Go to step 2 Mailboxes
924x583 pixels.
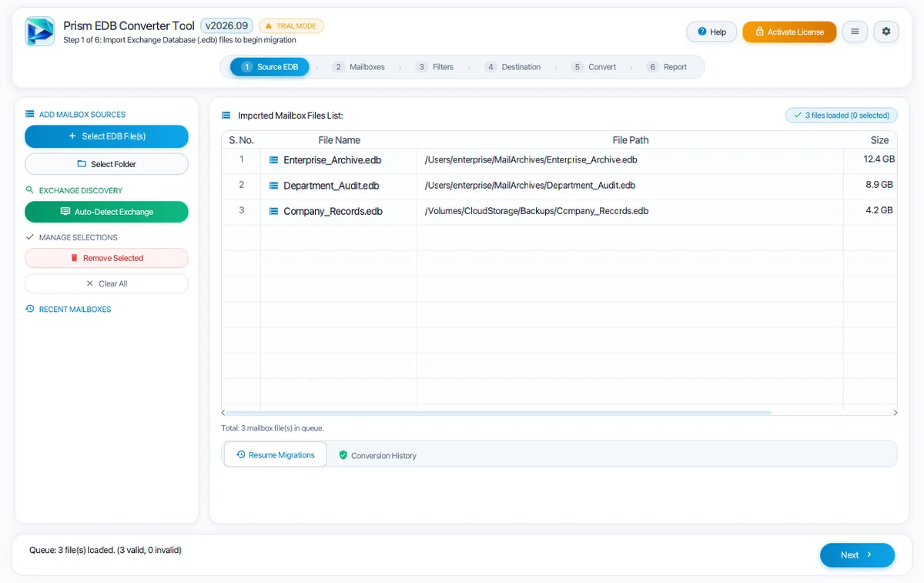coord(359,67)
